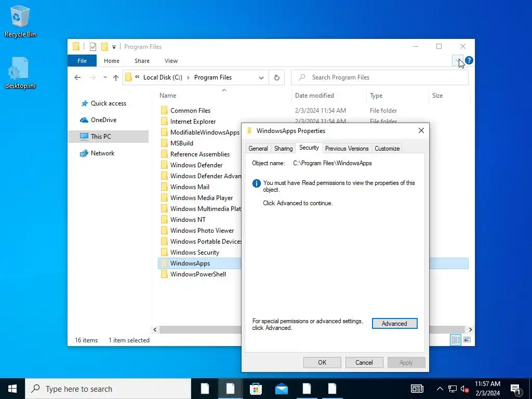The image size is (532, 399).
Task: Move list right with horizontal scrollbar arrow
Action: pyautogui.click(x=470, y=329)
